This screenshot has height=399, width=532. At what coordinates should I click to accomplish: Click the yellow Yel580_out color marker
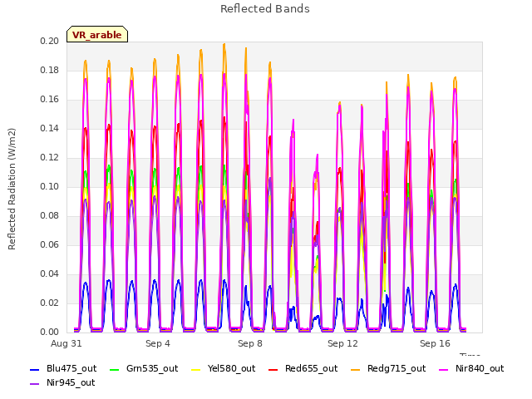pos(196,369)
